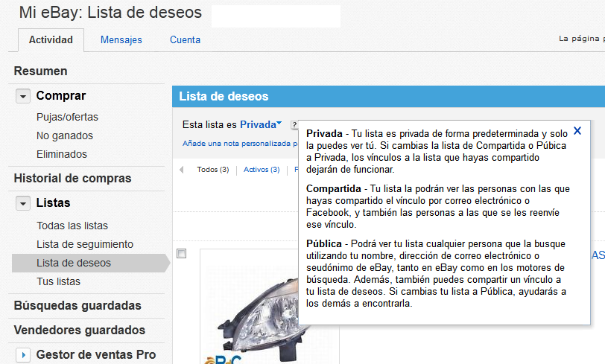This screenshot has width=605, height=364.
Task: Click the Lista de deseos panel header
Action: coord(388,97)
